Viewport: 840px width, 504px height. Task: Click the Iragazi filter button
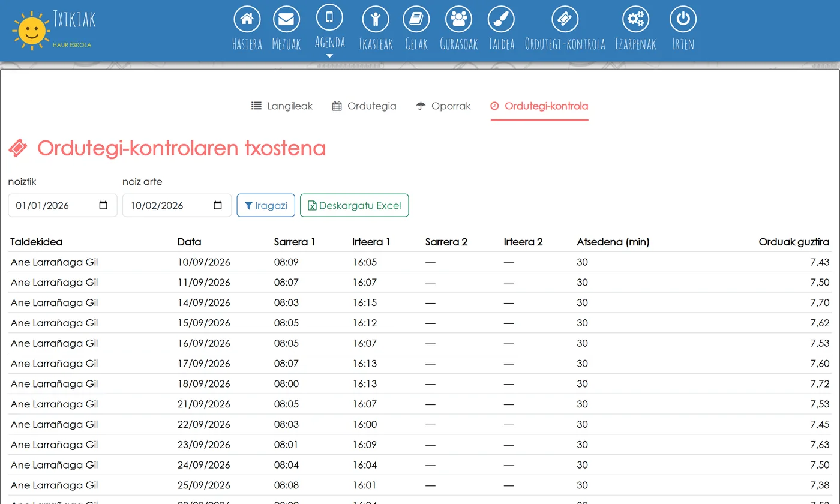pos(266,205)
